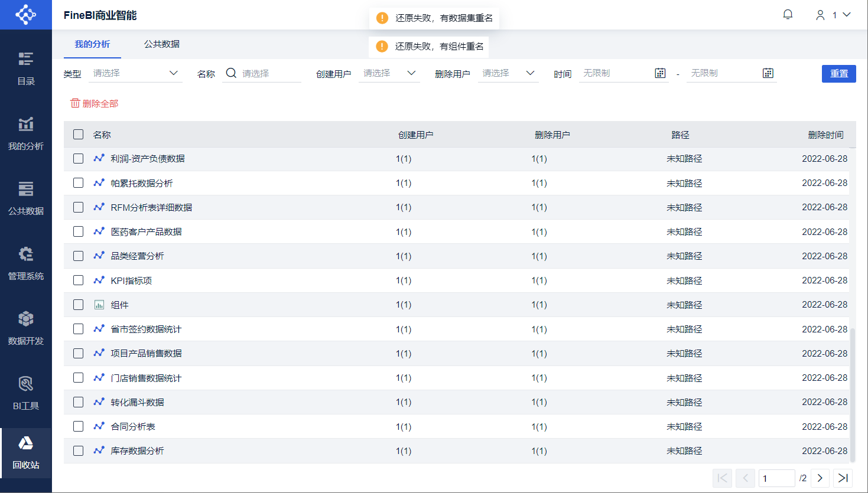The height and width of the screenshot is (493, 868).
Task: Open the 删除用户 dropdown
Action: click(x=508, y=73)
